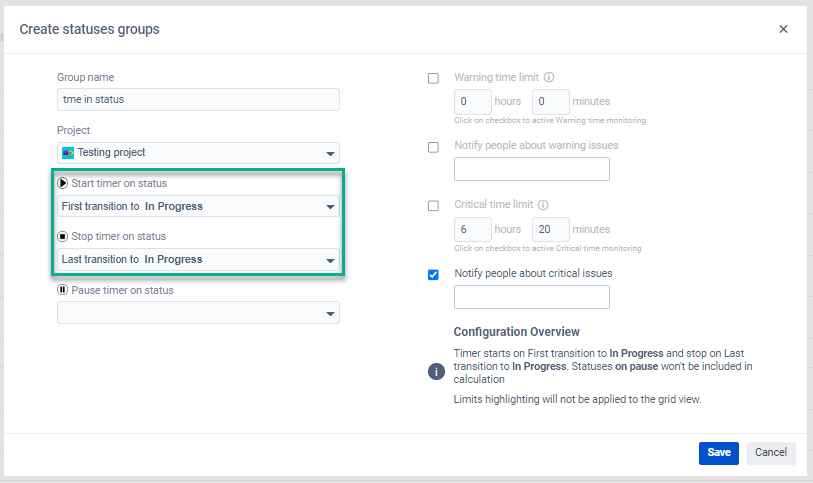Viewport: 813px width, 483px height.
Task: Click the Critical time limit hours field
Action: click(472, 229)
